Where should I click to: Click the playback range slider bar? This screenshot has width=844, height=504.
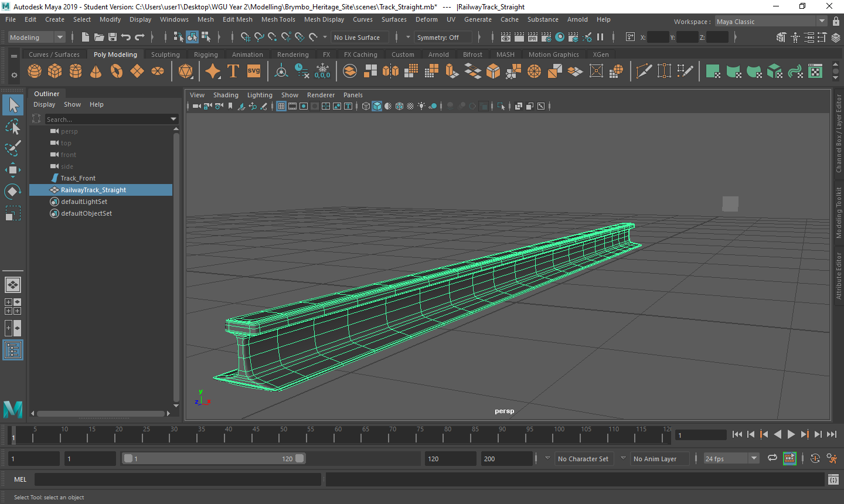214,458
